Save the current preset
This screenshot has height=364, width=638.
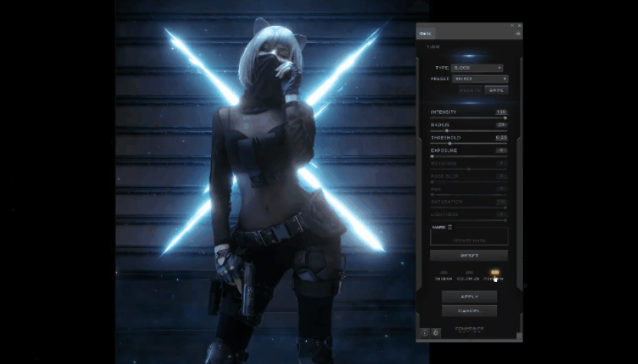[x=496, y=90]
